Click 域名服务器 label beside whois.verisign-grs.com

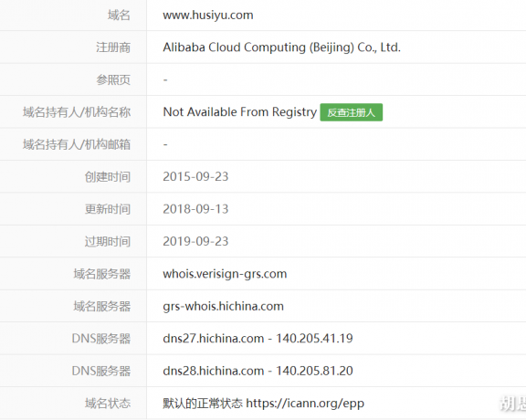[101, 274]
